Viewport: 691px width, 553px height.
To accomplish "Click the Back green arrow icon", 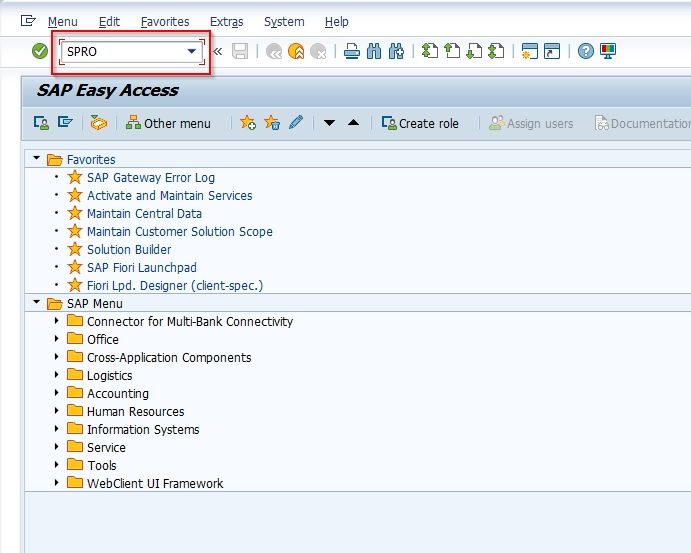I will (274, 51).
